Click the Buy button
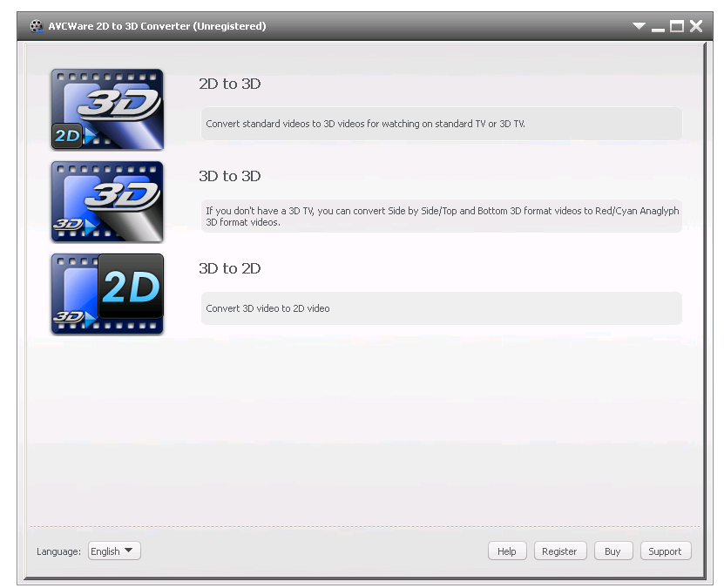 click(x=612, y=551)
